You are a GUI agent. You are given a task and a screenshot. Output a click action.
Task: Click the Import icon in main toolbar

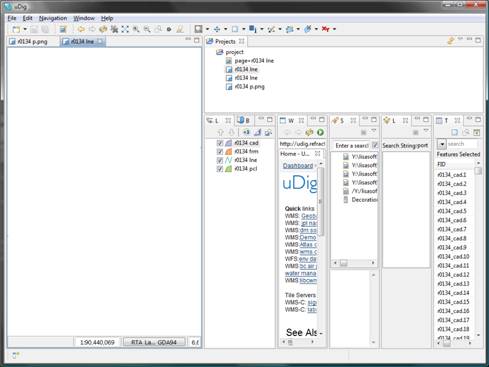(62, 29)
